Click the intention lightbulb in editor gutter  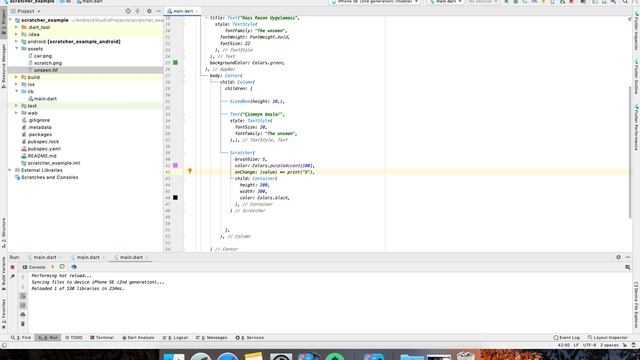click(190, 171)
